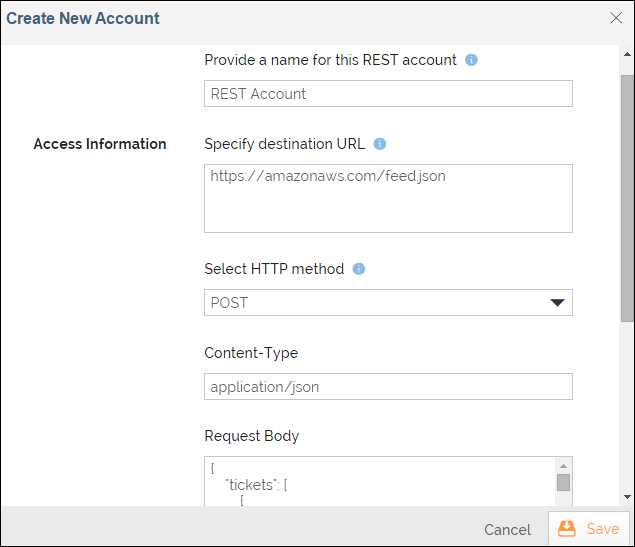Click the Request Body label
This screenshot has height=547, width=635.
tap(252, 436)
